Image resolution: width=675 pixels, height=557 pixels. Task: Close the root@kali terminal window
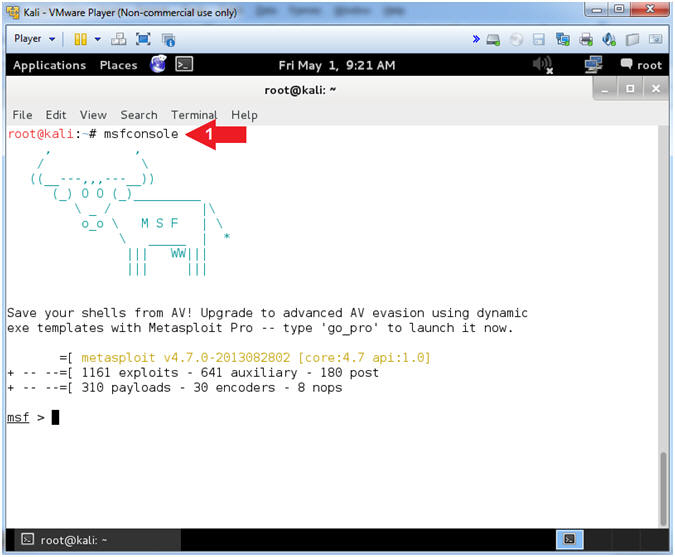[656, 89]
